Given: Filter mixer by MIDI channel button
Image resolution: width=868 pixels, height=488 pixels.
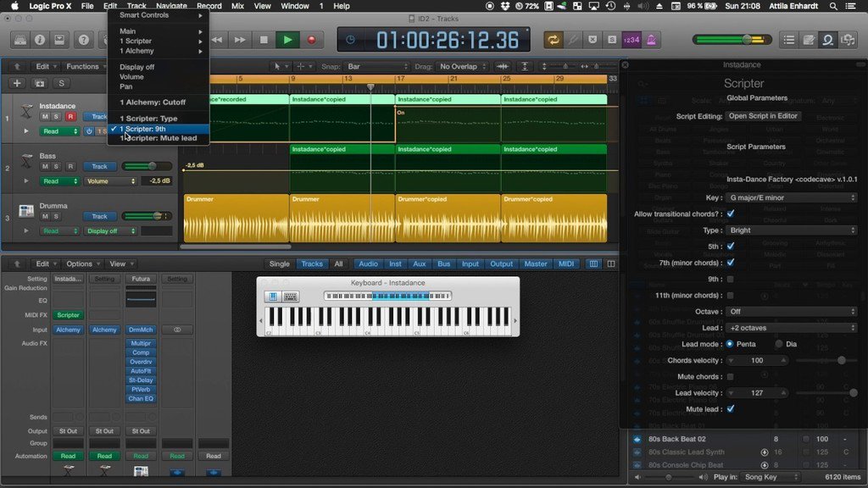Looking at the screenshot, I should tap(565, 264).
